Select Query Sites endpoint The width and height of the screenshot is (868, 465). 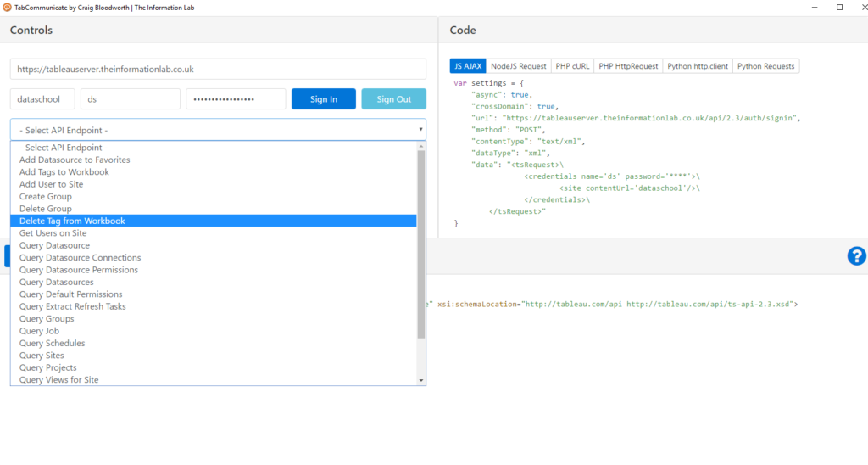[x=213, y=355]
